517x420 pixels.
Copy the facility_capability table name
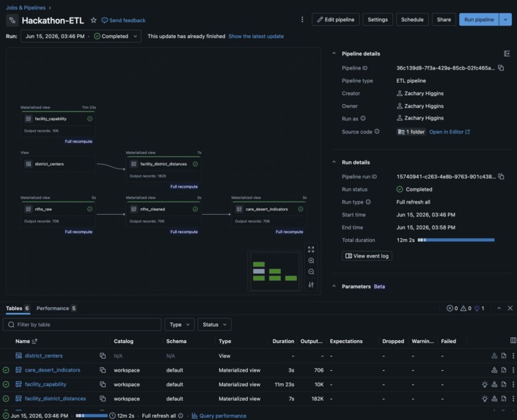point(103,384)
